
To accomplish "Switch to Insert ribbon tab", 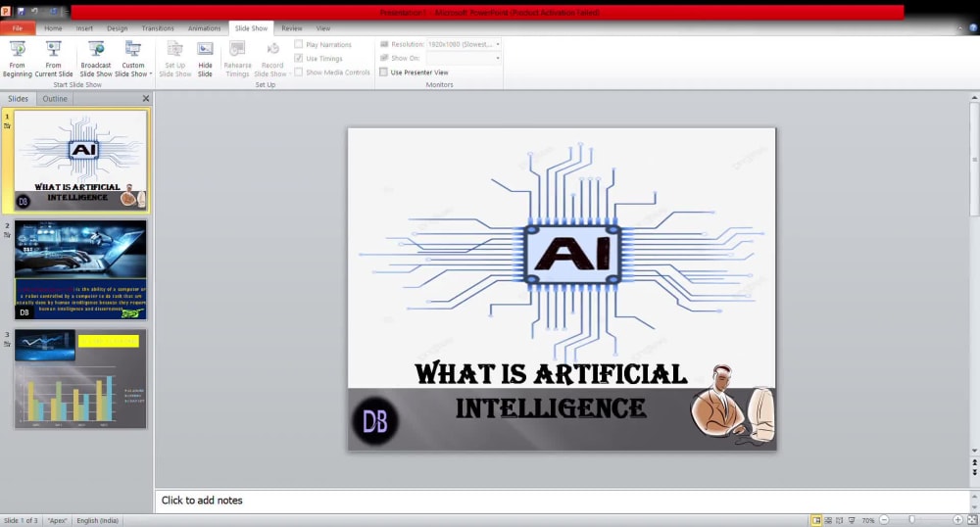I will (84, 28).
